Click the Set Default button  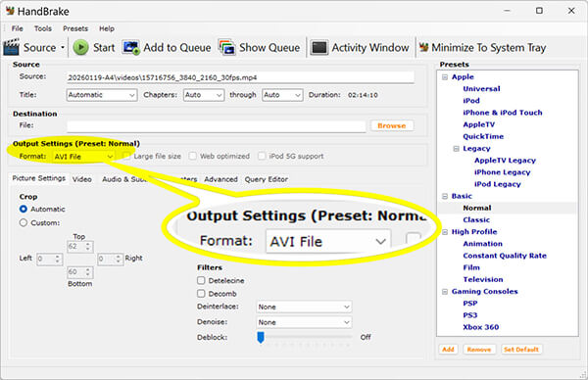[521, 350]
